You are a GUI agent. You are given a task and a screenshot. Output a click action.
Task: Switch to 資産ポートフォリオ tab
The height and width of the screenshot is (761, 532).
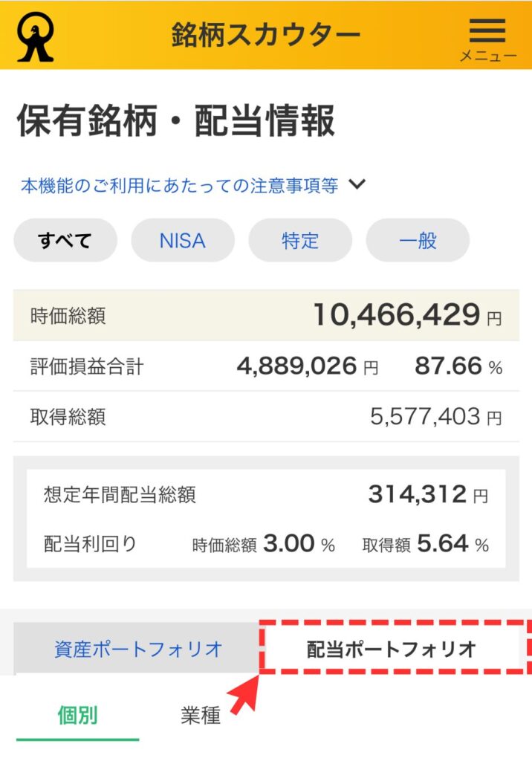pos(138,648)
